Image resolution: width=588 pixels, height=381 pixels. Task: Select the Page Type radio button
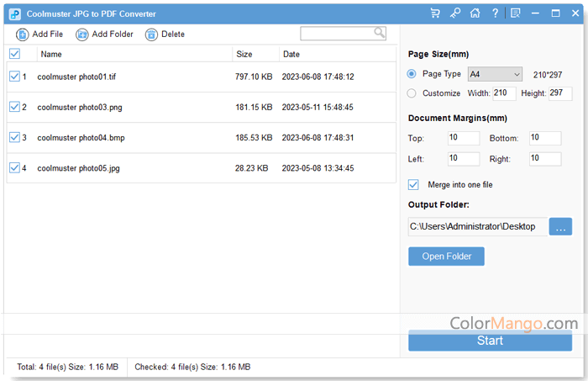point(412,74)
